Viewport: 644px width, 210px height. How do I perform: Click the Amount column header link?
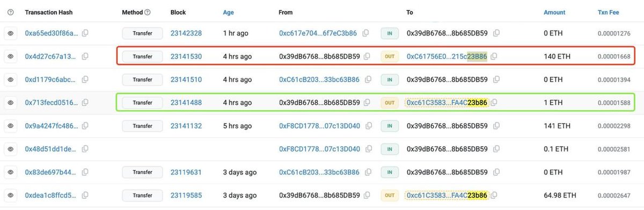(x=554, y=12)
